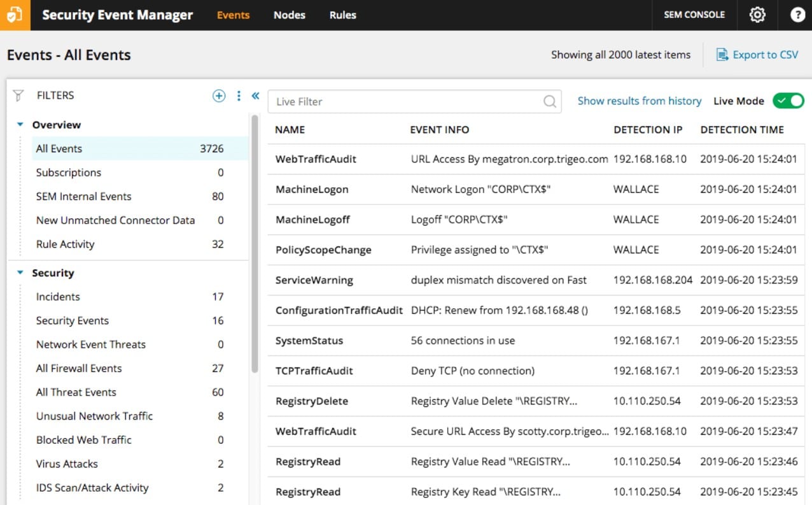The width and height of the screenshot is (812, 505).
Task: Open the ServiceWarning event row
Action: coord(536,280)
